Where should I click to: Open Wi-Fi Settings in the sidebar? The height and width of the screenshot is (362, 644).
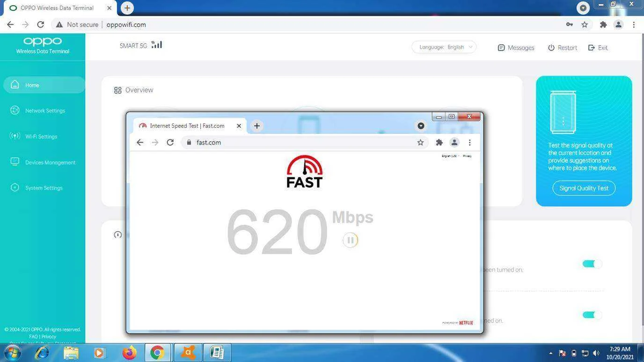click(34, 137)
